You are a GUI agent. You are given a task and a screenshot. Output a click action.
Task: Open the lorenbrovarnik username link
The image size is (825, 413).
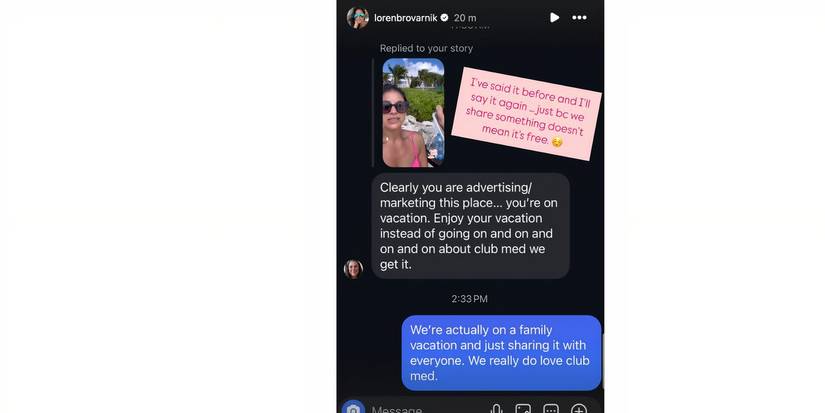pyautogui.click(x=406, y=18)
